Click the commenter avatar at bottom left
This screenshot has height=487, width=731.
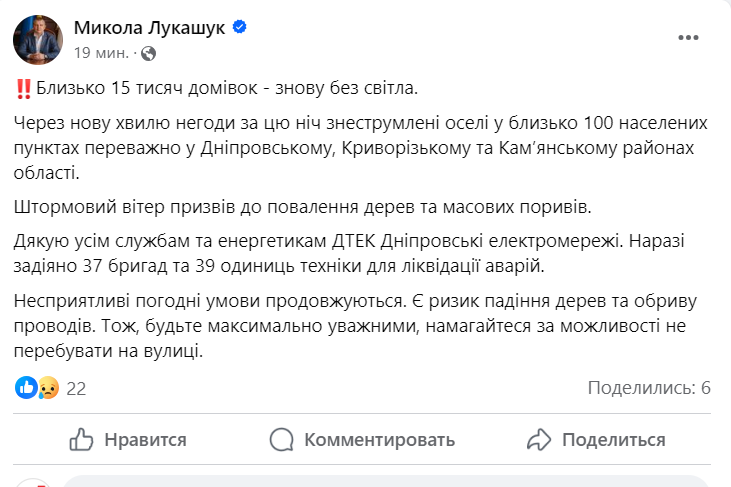point(33,482)
